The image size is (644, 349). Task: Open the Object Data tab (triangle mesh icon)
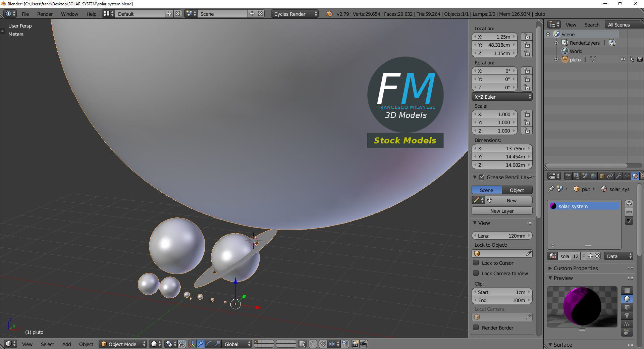627,176
